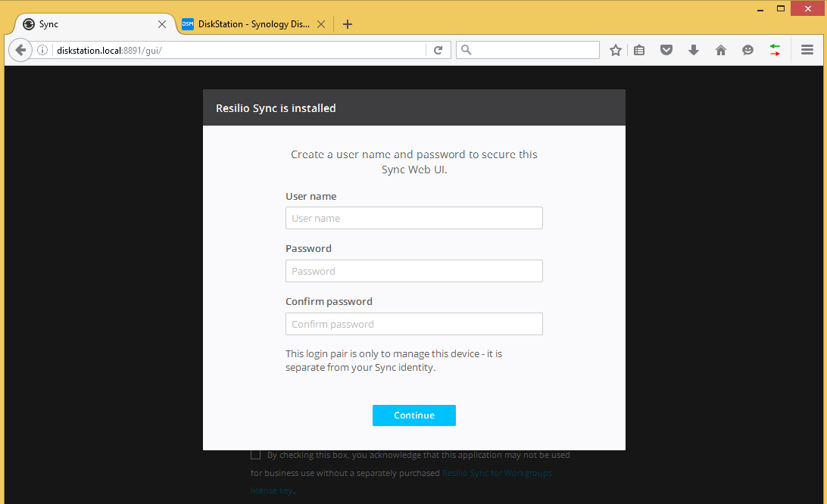Switch to the DiskStation Synology tab
Screen dimensions: 827x504
pos(254,24)
